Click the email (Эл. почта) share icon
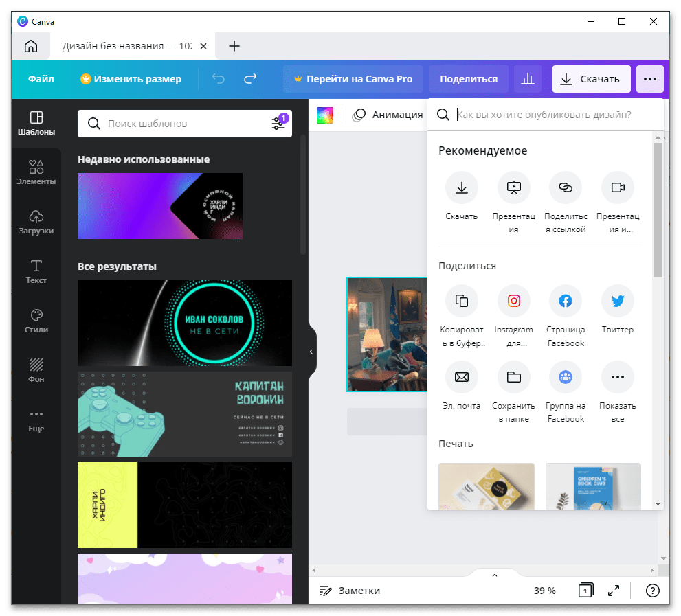 (462, 377)
